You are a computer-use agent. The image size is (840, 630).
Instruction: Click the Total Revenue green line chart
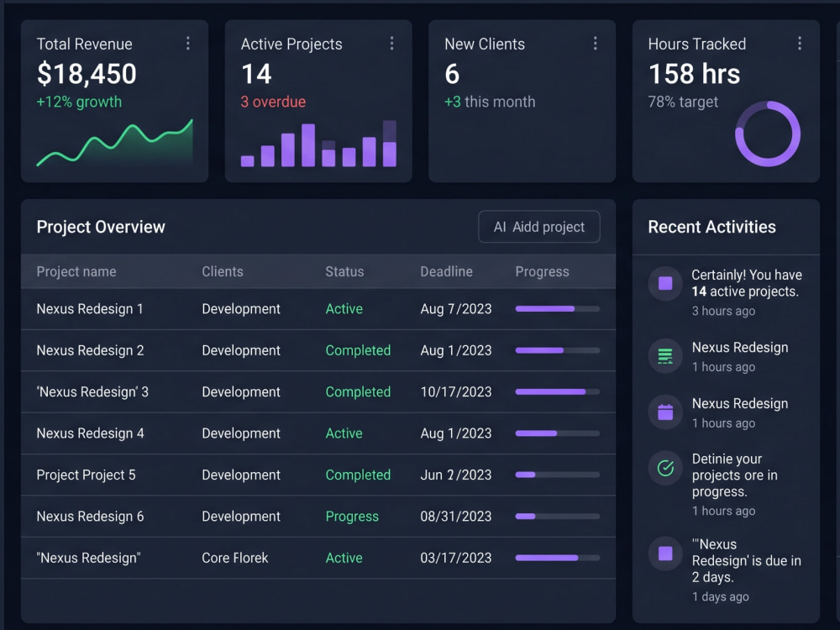click(x=114, y=143)
